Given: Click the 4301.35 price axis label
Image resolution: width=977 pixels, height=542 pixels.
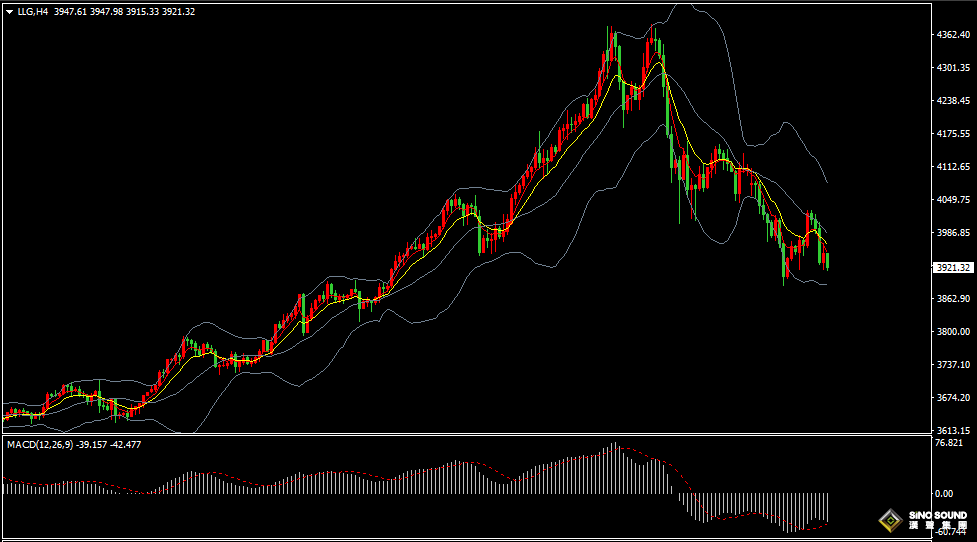Looking at the screenshot, I should (952, 68).
